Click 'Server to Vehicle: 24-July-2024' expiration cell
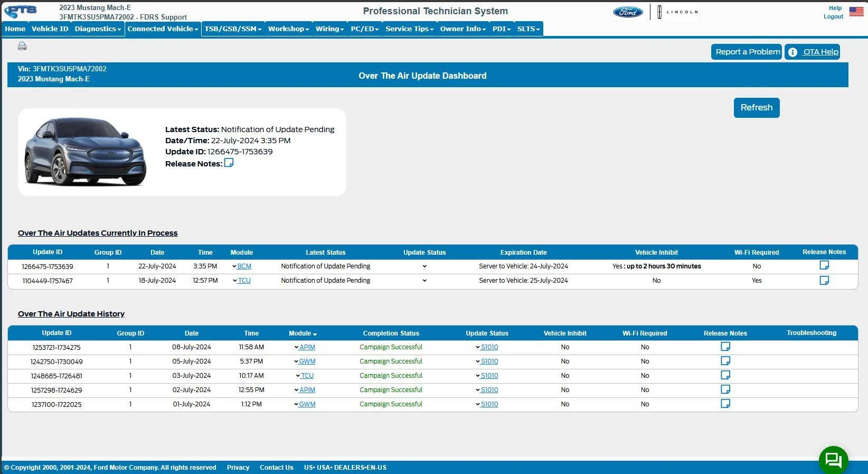This screenshot has height=474, width=868. coord(524,266)
